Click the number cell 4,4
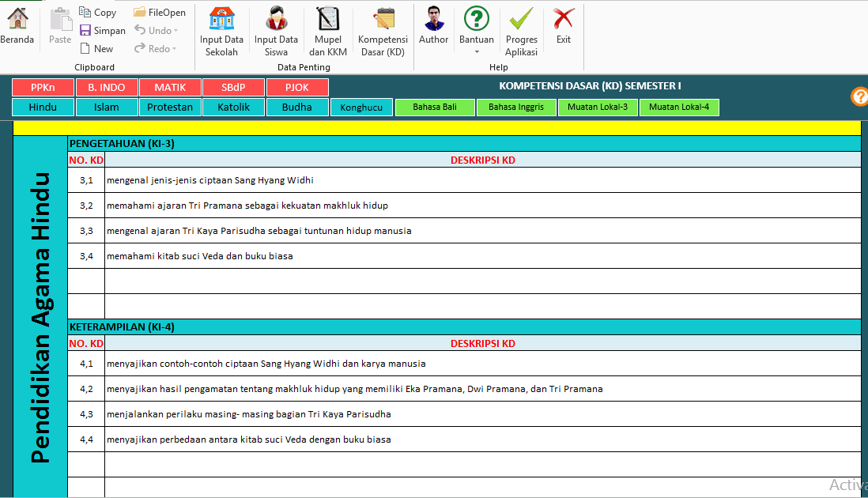This screenshot has width=868, height=498. coord(86,440)
